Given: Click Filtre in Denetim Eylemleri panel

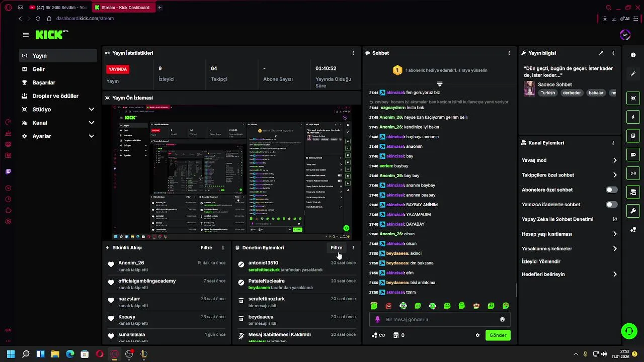Looking at the screenshot, I should tap(337, 248).
